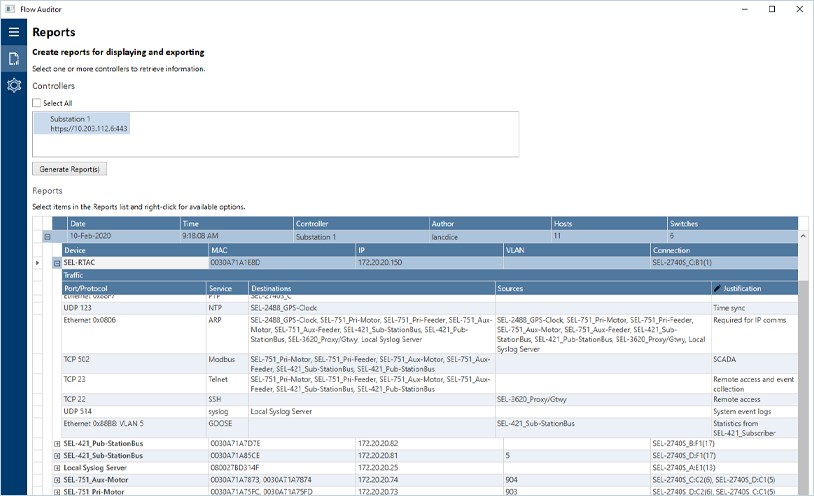Sort by the Port/Protocol column header
This screenshot has height=496, width=814.
point(132,288)
